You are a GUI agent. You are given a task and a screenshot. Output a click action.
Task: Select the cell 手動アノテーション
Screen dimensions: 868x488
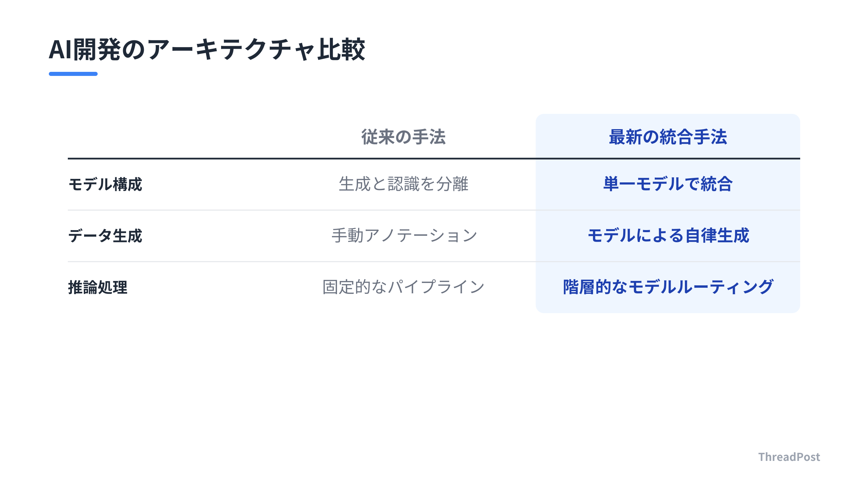(404, 236)
